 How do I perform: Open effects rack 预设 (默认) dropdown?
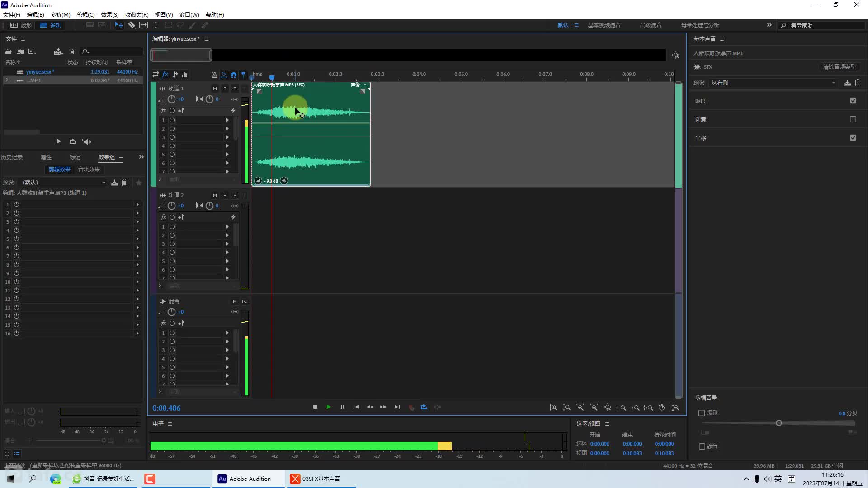point(64,183)
